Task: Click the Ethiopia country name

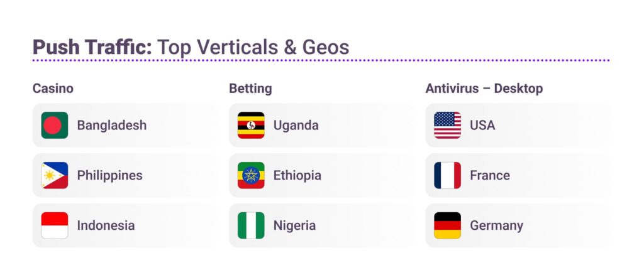Action: pyautogui.click(x=297, y=176)
